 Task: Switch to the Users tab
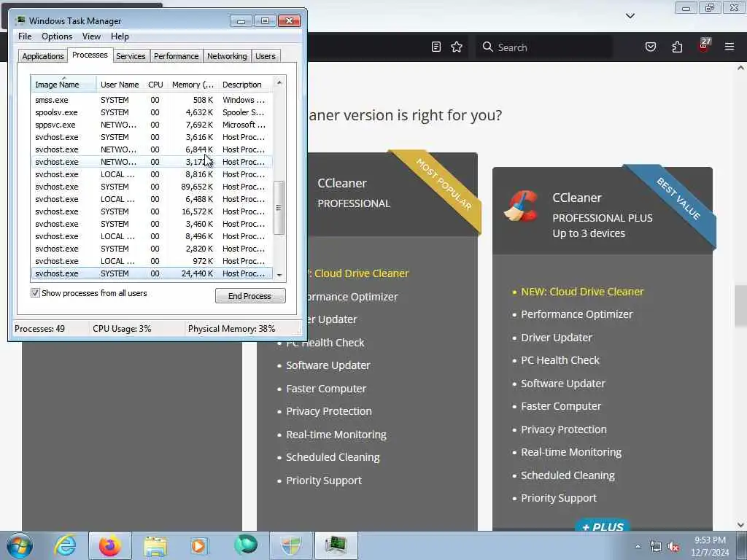coord(266,55)
